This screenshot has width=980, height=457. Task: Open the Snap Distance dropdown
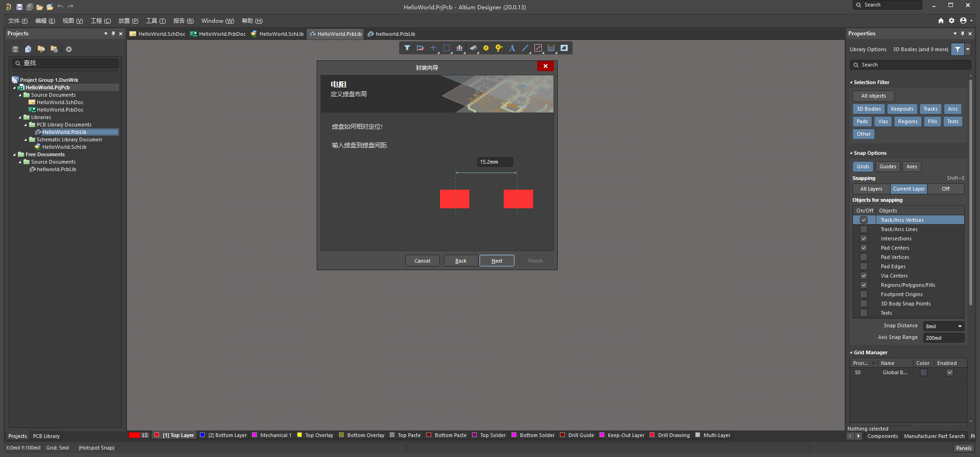click(x=959, y=326)
